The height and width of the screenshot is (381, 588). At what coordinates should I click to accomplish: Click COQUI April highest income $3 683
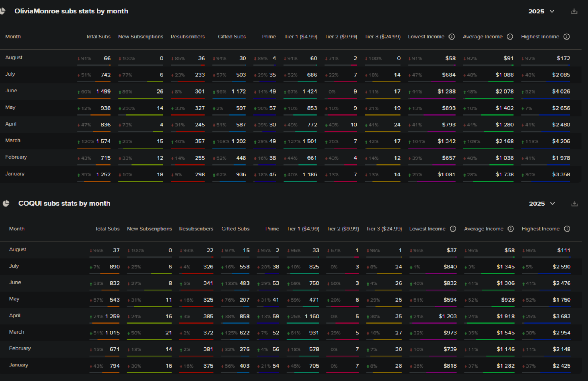pos(562,316)
